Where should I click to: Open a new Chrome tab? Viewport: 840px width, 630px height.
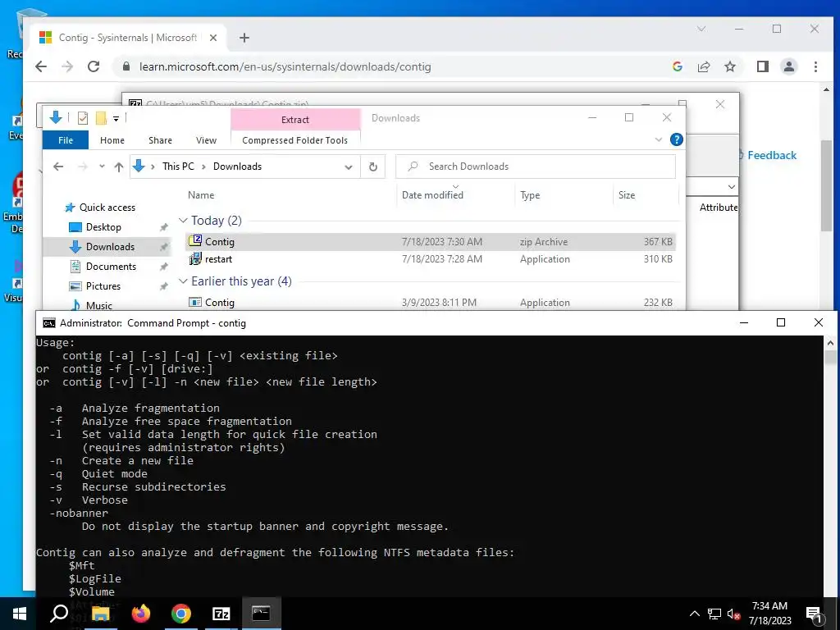[x=244, y=38]
